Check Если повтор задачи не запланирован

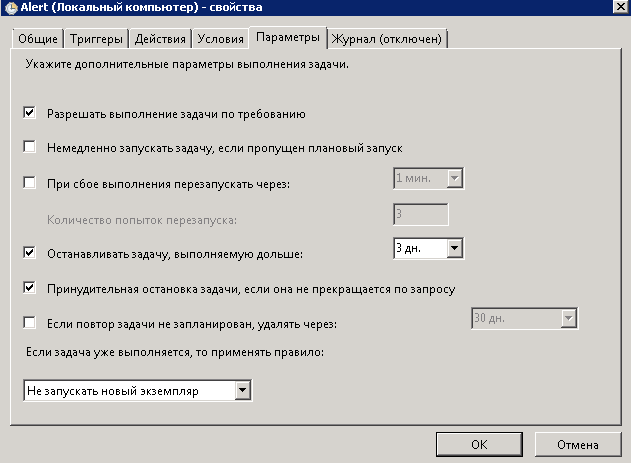tap(29, 323)
